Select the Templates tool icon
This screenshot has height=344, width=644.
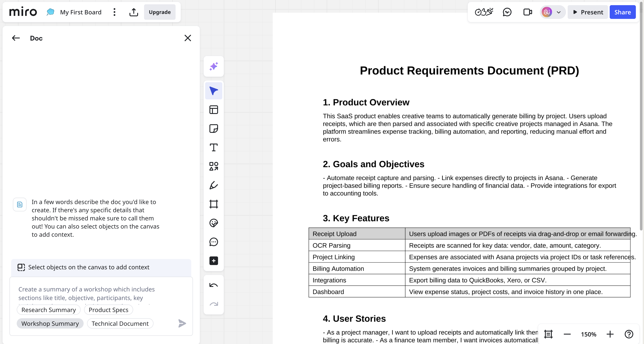pos(214,110)
